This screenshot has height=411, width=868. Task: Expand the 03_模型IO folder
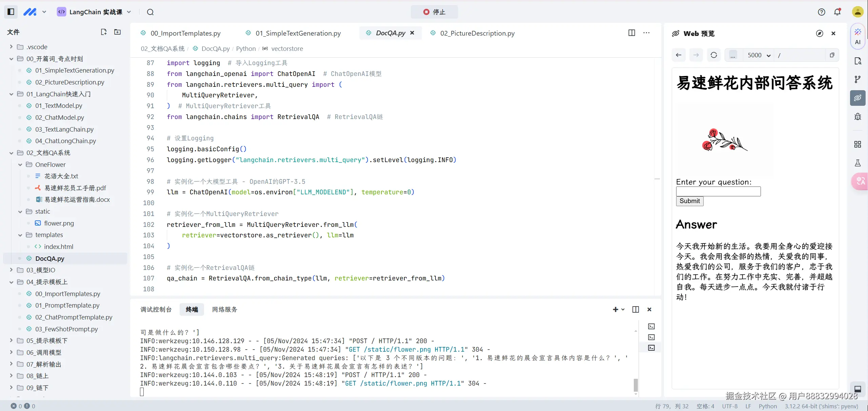click(11, 270)
